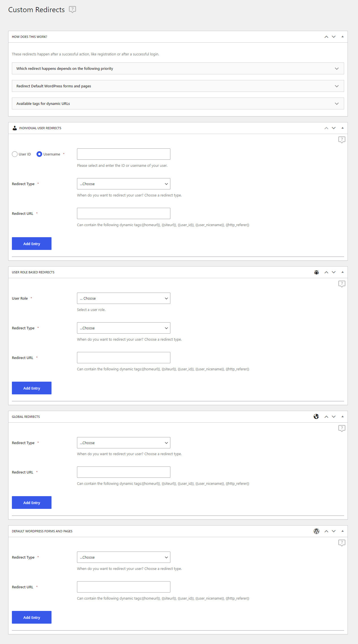Click the group icon in User Role header
The height and width of the screenshot is (644, 358).
pos(316,272)
